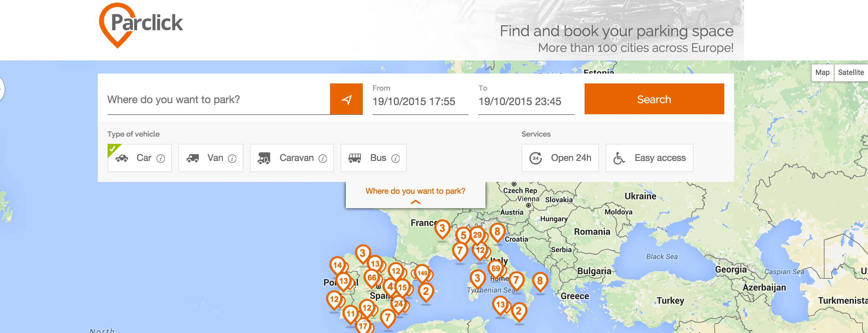Screen dimensions: 868x333
Task: Enable the Open 24h service filter
Action: click(560, 158)
